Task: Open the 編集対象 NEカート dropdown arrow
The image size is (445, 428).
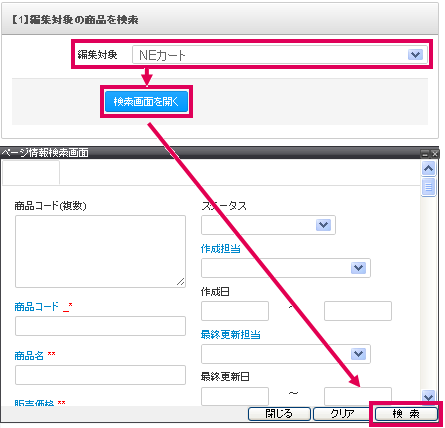Action: [415, 55]
